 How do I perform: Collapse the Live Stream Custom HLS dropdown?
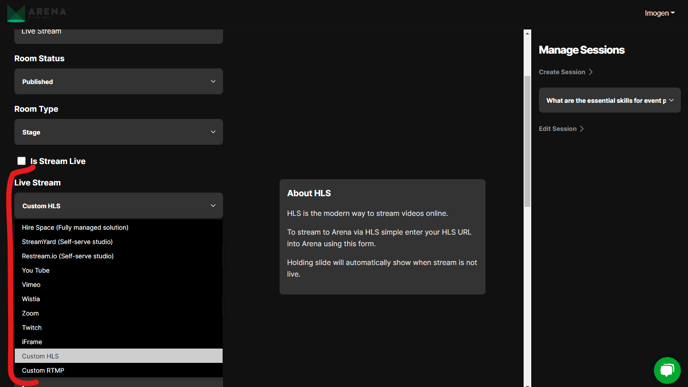tap(118, 206)
